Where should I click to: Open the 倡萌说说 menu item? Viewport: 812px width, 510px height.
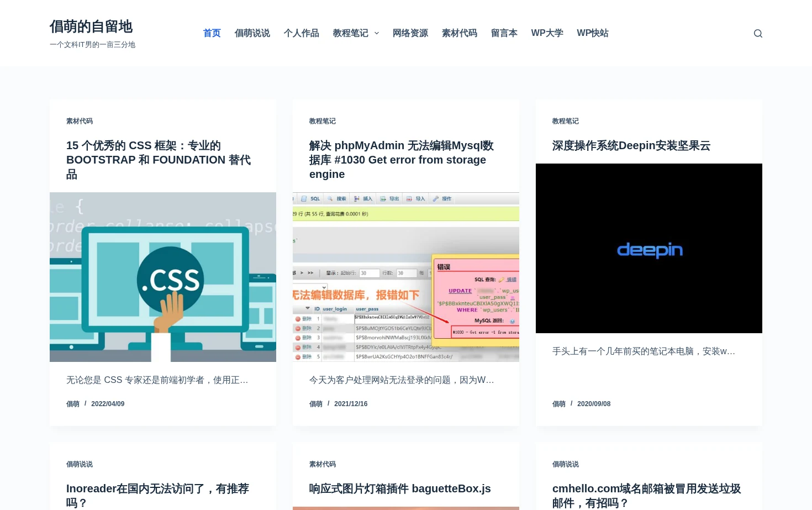pyautogui.click(x=252, y=33)
